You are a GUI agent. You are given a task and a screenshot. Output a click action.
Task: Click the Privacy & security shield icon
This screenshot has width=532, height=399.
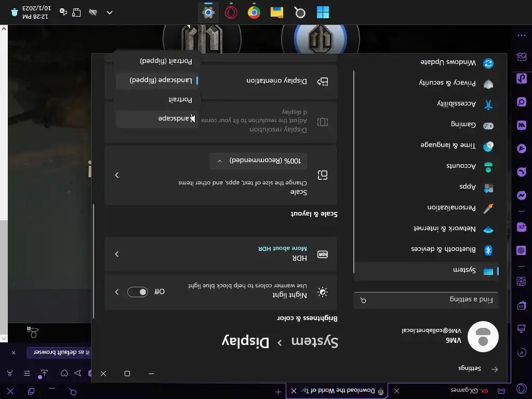coord(488,84)
